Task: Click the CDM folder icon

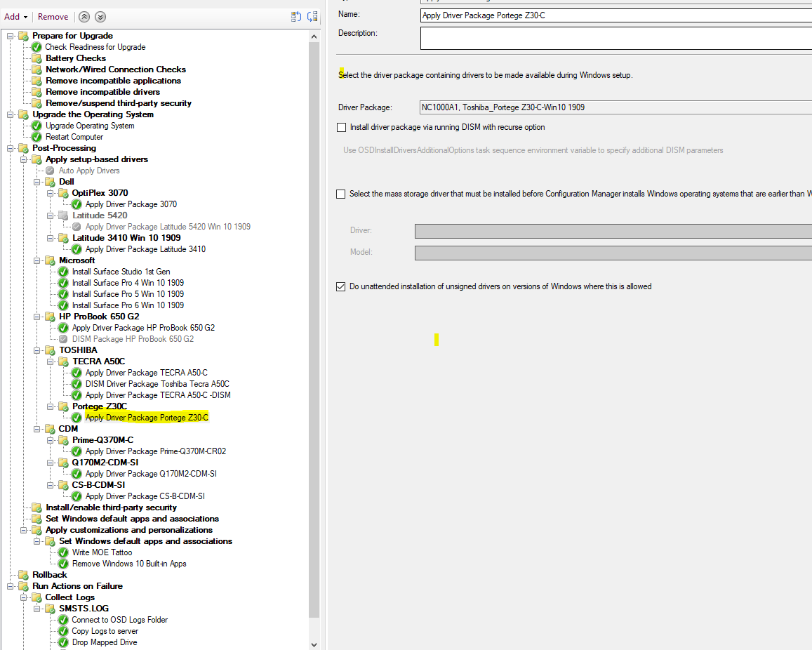Action: pos(50,429)
